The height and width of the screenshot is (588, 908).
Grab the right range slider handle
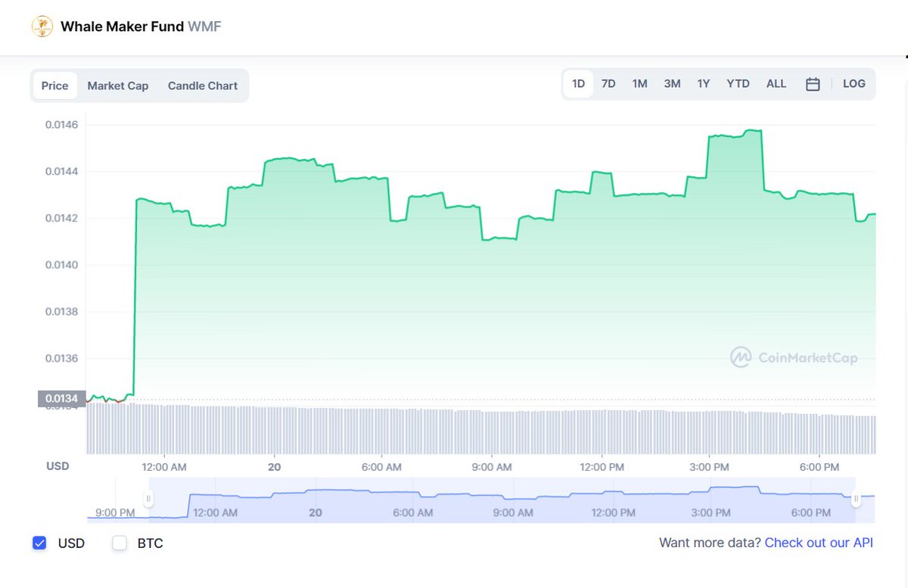(x=856, y=499)
